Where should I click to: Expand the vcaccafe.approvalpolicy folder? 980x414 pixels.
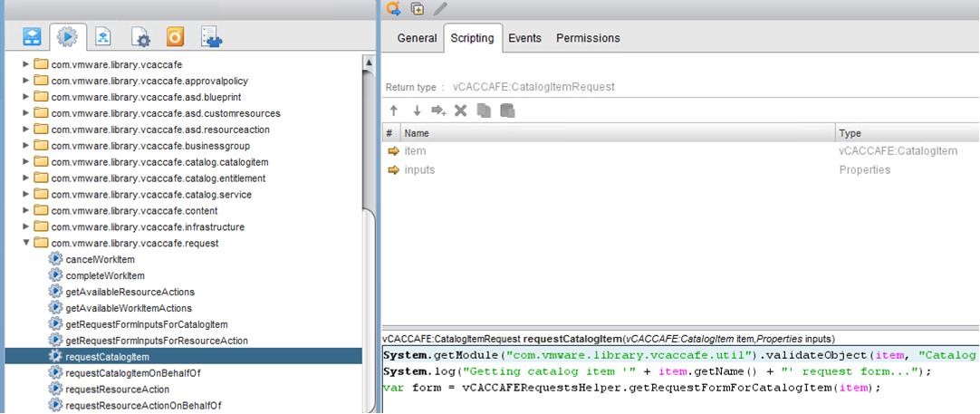25,80
